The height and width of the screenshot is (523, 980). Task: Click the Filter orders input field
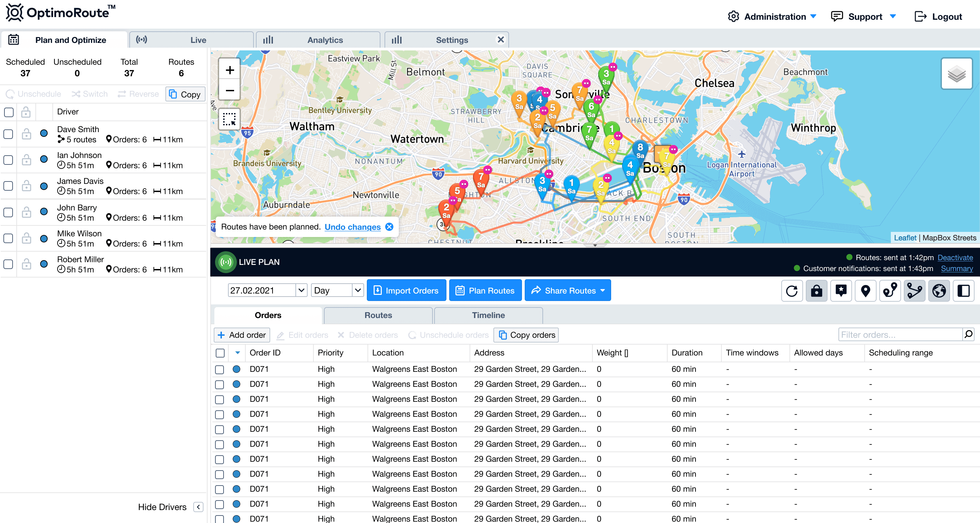click(900, 335)
